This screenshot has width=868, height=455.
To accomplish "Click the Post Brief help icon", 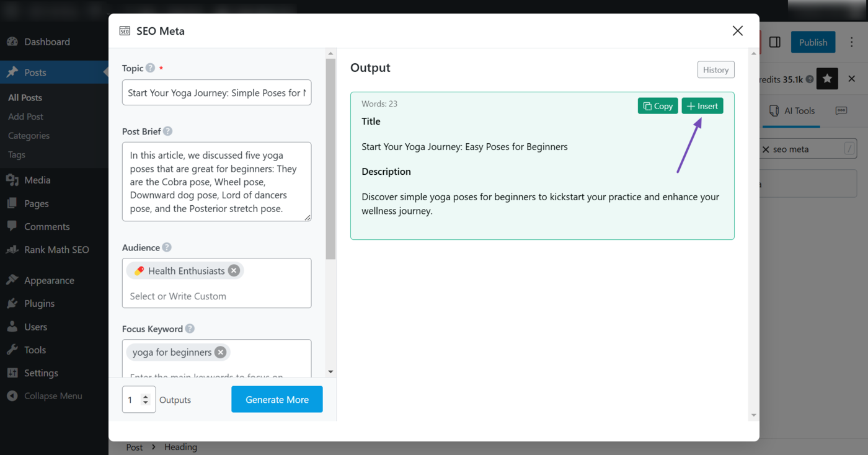I will [x=167, y=131].
